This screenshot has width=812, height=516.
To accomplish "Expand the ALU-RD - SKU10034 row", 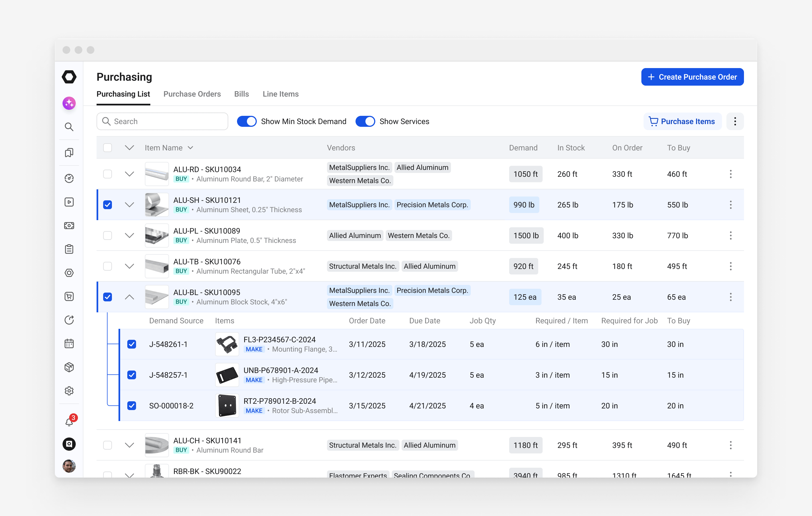I will (129, 174).
